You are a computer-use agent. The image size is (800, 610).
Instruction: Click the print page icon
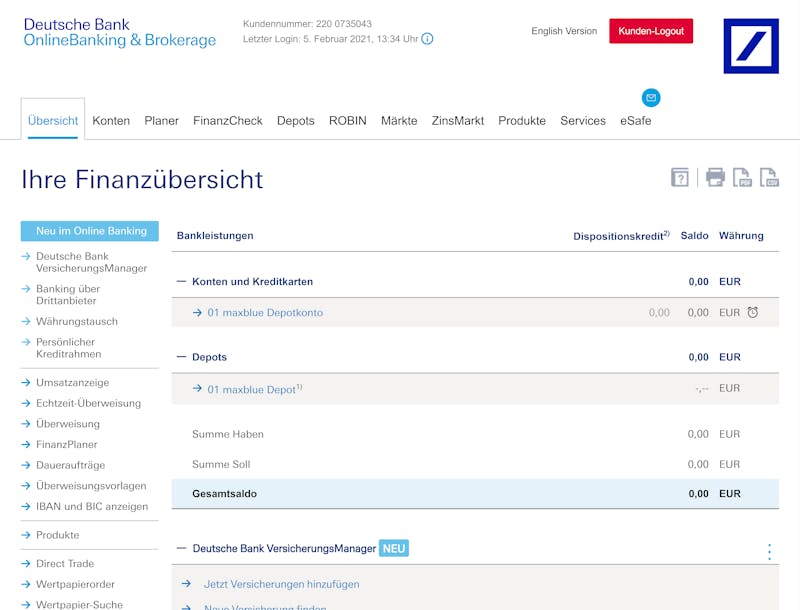point(715,177)
